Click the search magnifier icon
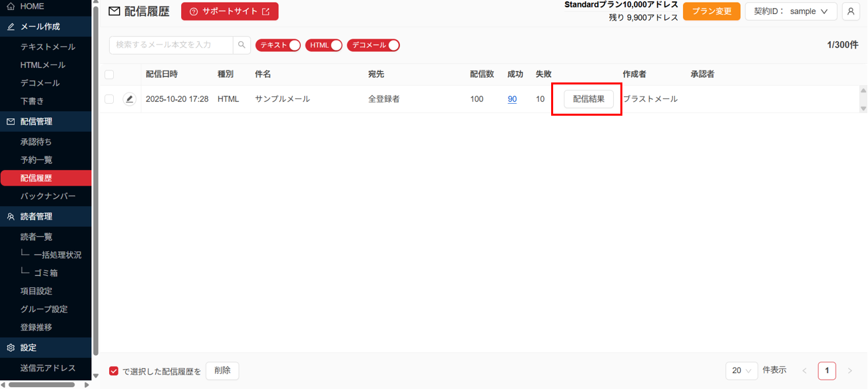The image size is (868, 389). tap(242, 45)
